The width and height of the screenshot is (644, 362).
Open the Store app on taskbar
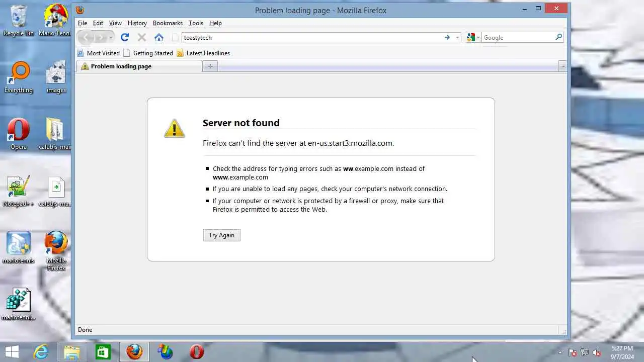point(103,352)
